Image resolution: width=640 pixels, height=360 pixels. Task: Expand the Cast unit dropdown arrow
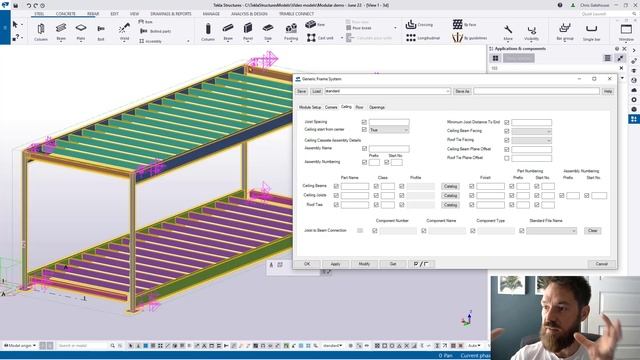(342, 38)
